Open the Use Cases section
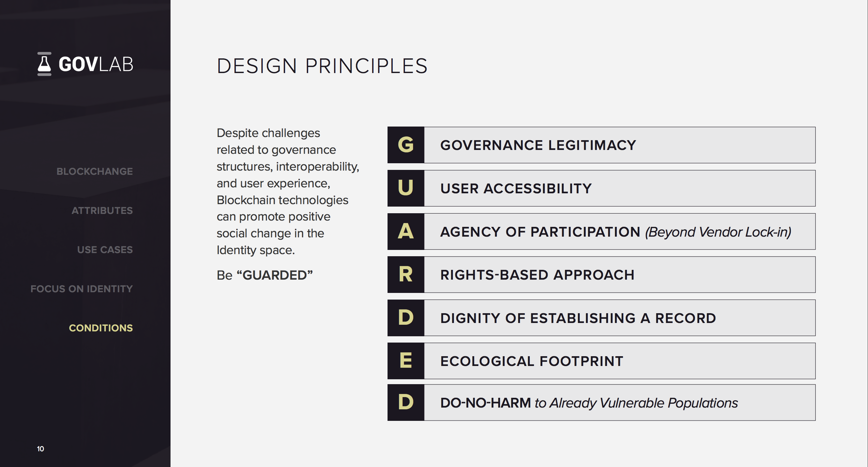The width and height of the screenshot is (868, 467). (x=105, y=250)
